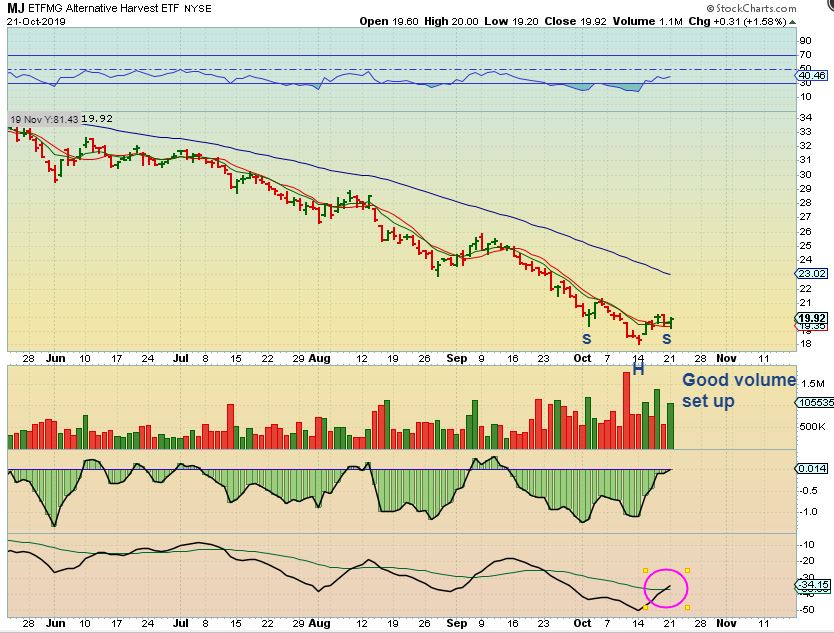Click the High 20.00 value
The width and height of the screenshot is (834, 633).
[451, 21]
